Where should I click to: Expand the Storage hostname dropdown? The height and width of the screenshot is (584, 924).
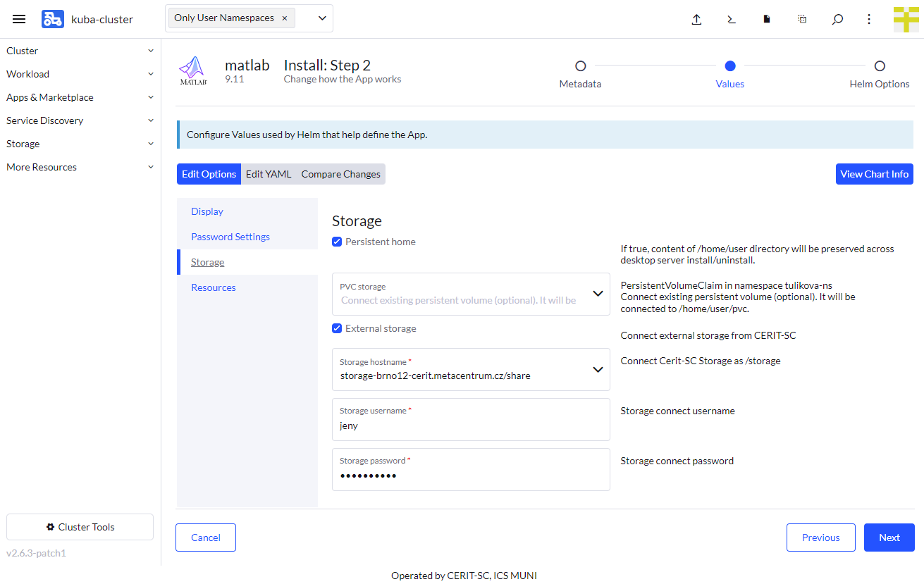pyautogui.click(x=598, y=369)
